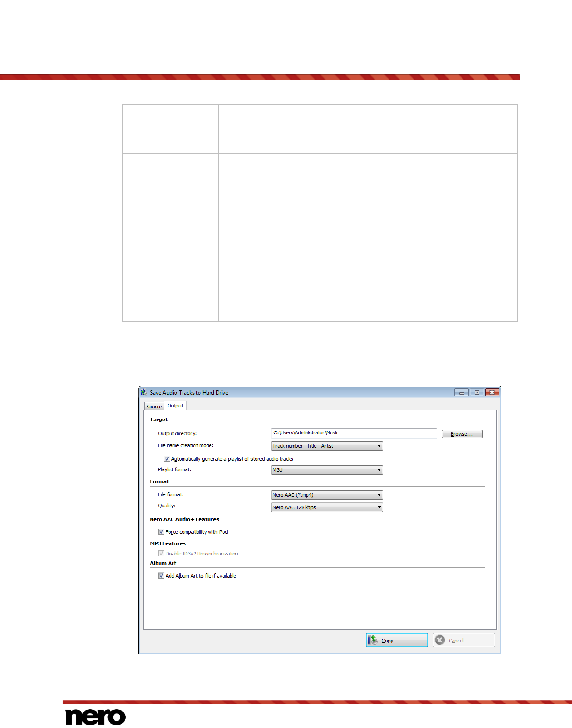Screen dimensions: 572x728
Task: Click the "File name creation mode:" label
Action: click(185, 445)
